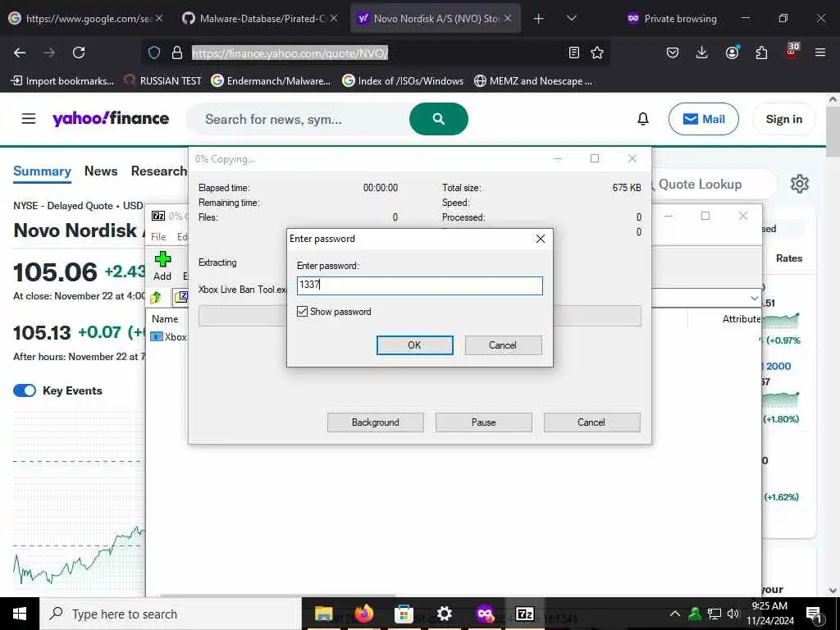Open the Pocket save icon in toolbar
840x630 pixels.
click(x=673, y=52)
